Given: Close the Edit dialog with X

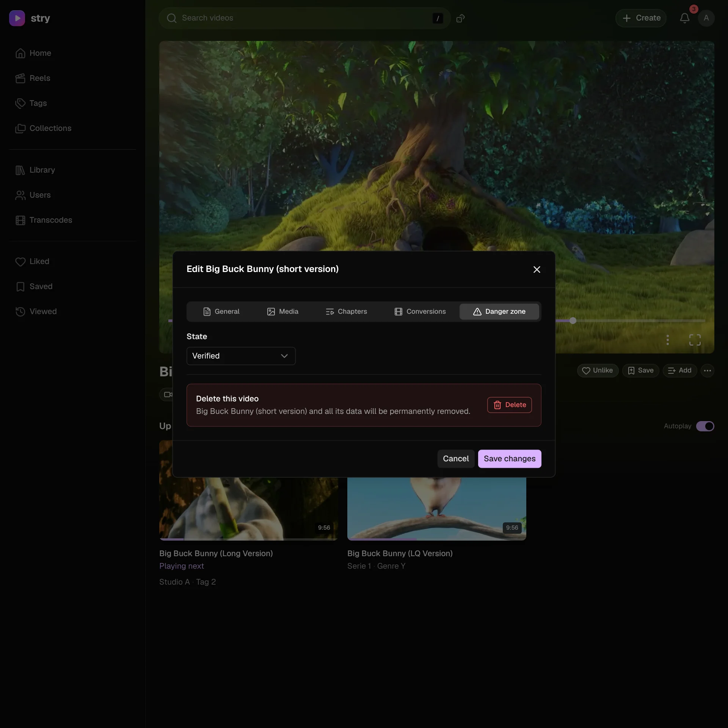Looking at the screenshot, I should tap(537, 269).
